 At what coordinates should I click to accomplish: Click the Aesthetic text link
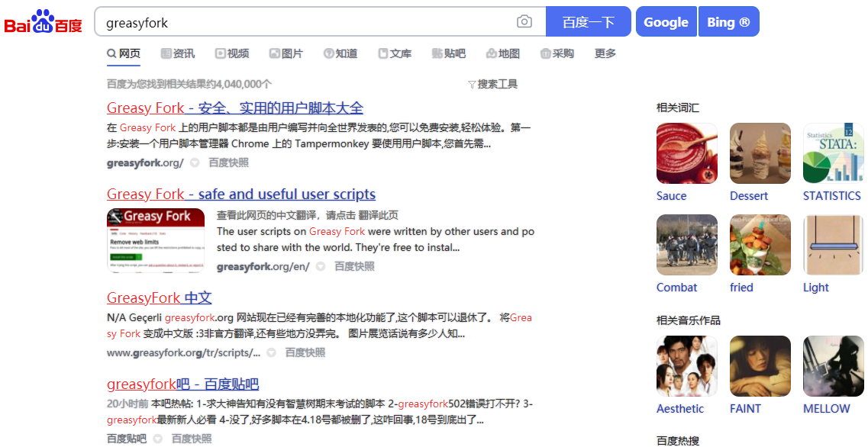[x=680, y=409]
